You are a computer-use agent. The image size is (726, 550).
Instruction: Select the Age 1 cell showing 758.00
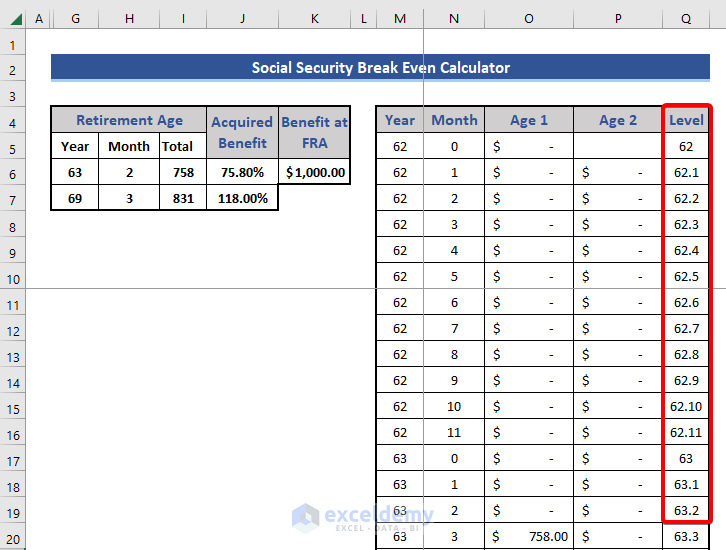click(529, 536)
